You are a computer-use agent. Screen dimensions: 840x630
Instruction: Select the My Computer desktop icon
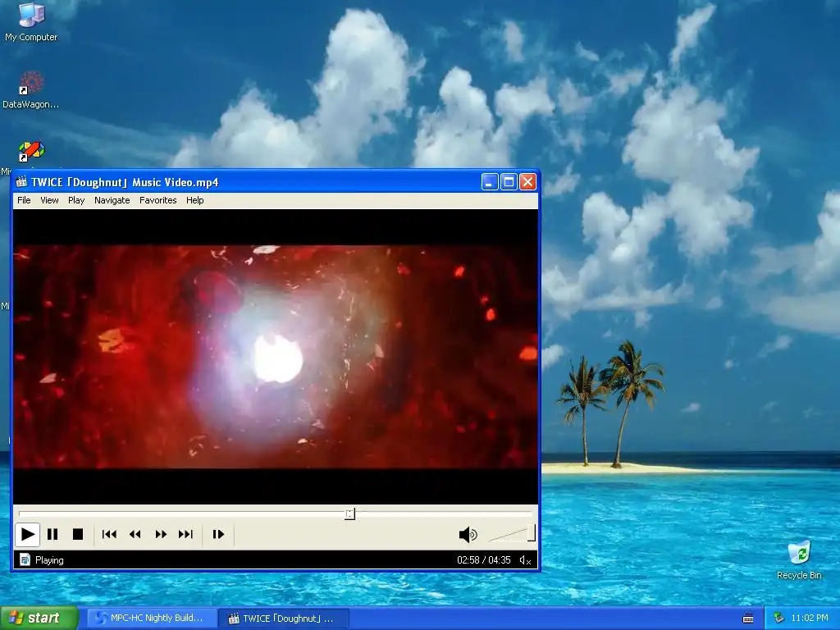point(31,21)
